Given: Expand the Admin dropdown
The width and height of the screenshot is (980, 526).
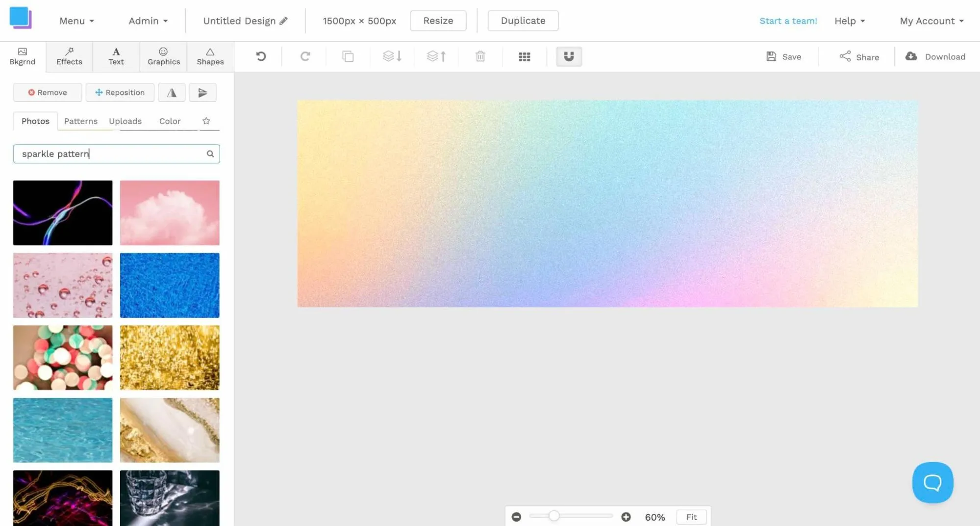Looking at the screenshot, I should pos(149,21).
